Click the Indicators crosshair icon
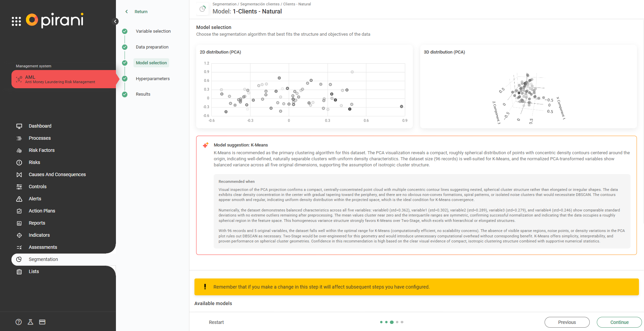644x331 pixels. point(19,235)
